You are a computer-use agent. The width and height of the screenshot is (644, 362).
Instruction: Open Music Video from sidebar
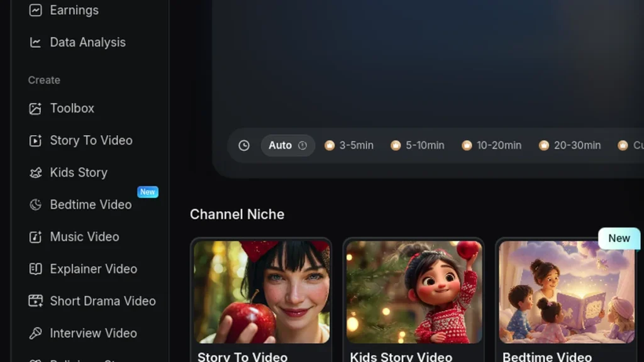85,237
